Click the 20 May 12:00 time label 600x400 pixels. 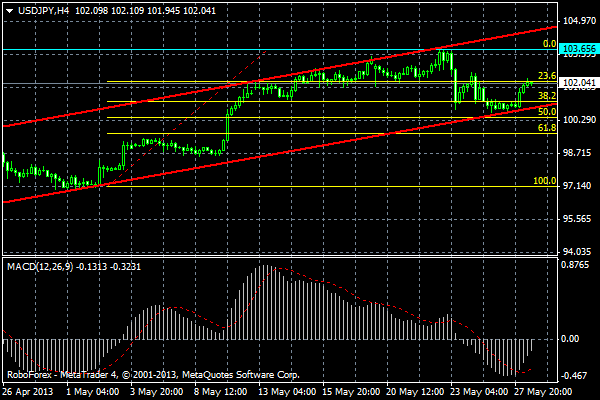click(415, 392)
